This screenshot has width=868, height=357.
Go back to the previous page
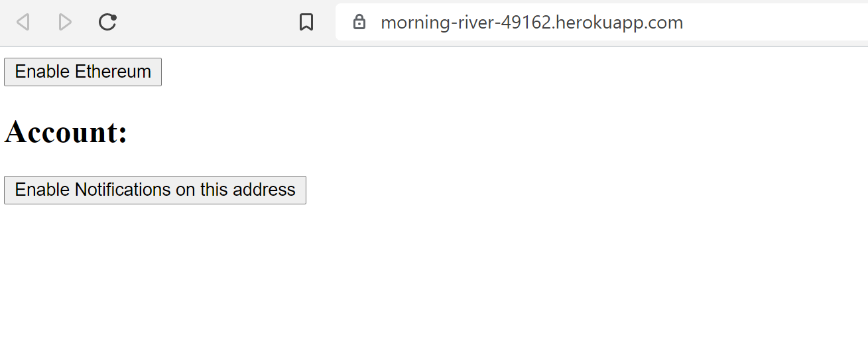point(23,23)
